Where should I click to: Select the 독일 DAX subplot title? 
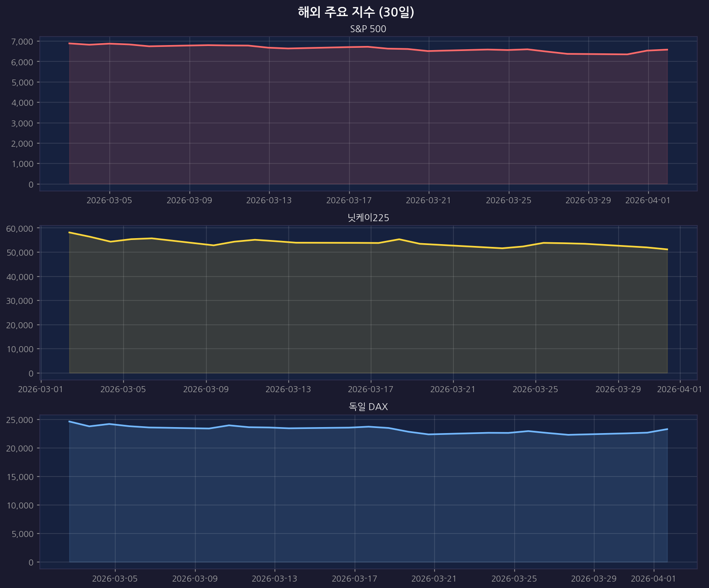coord(368,407)
